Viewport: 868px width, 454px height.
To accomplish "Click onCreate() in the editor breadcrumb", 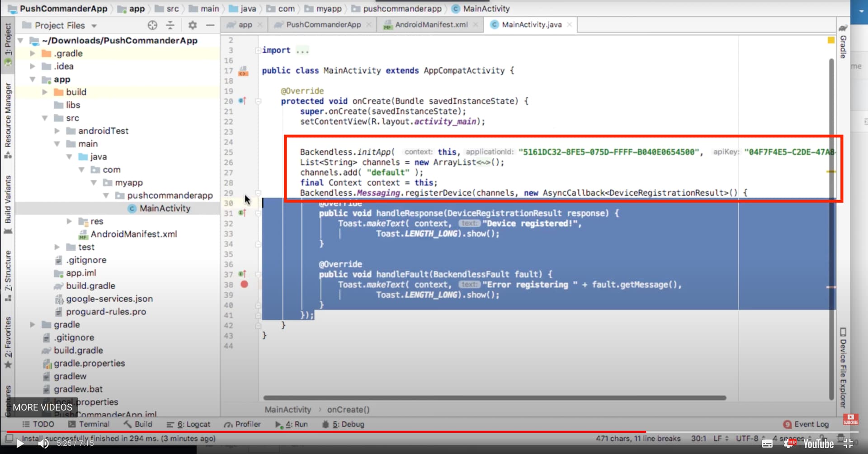I will pyautogui.click(x=348, y=410).
